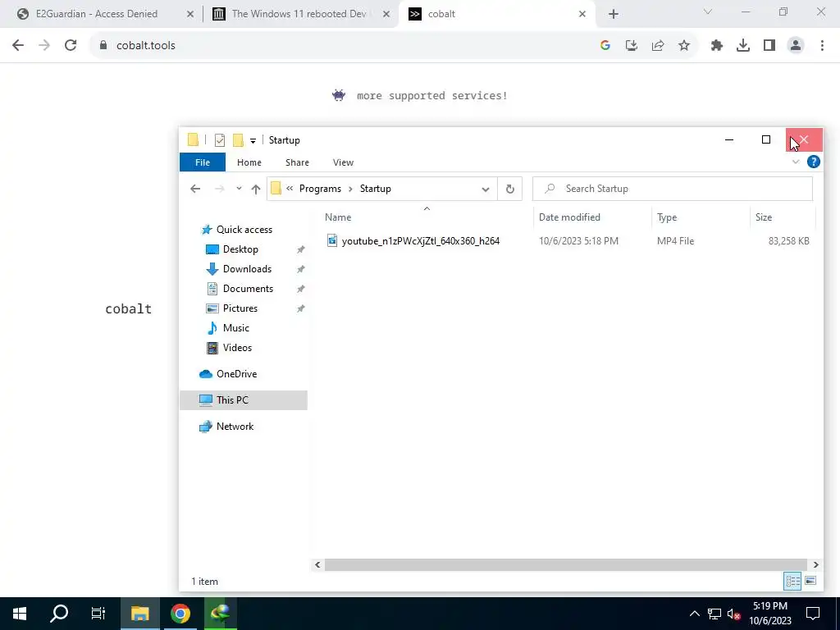The height and width of the screenshot is (630, 840).
Task: Click Startup in the breadcrumb path
Action: click(376, 189)
